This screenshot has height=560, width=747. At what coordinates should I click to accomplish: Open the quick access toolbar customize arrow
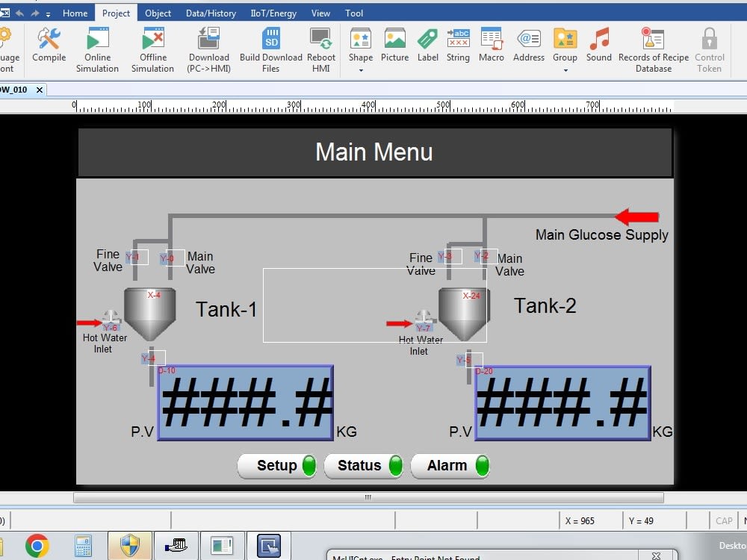(47, 12)
